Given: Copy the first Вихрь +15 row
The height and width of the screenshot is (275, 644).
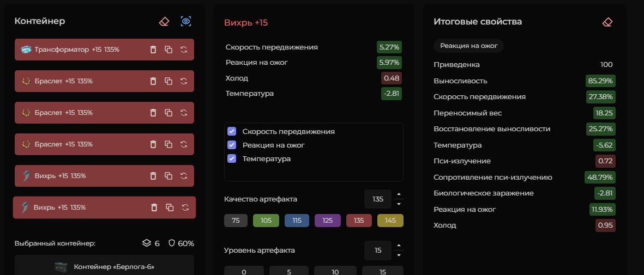Looking at the screenshot, I should (168, 176).
